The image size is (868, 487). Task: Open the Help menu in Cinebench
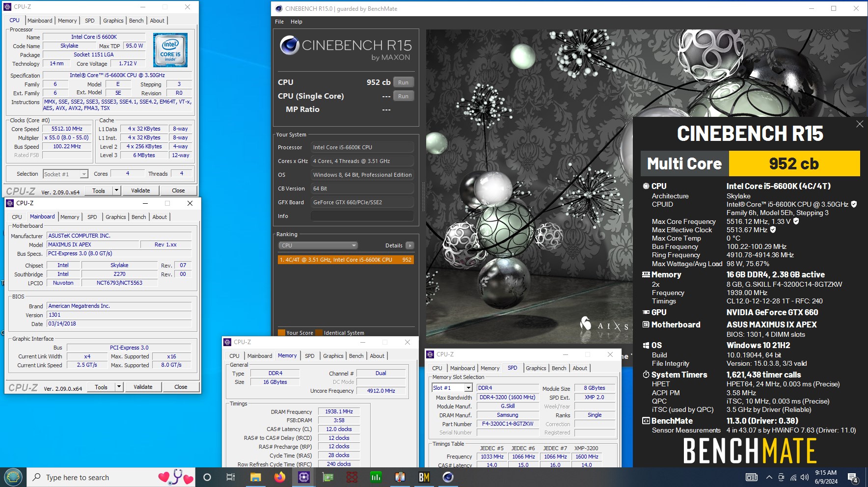pos(297,22)
